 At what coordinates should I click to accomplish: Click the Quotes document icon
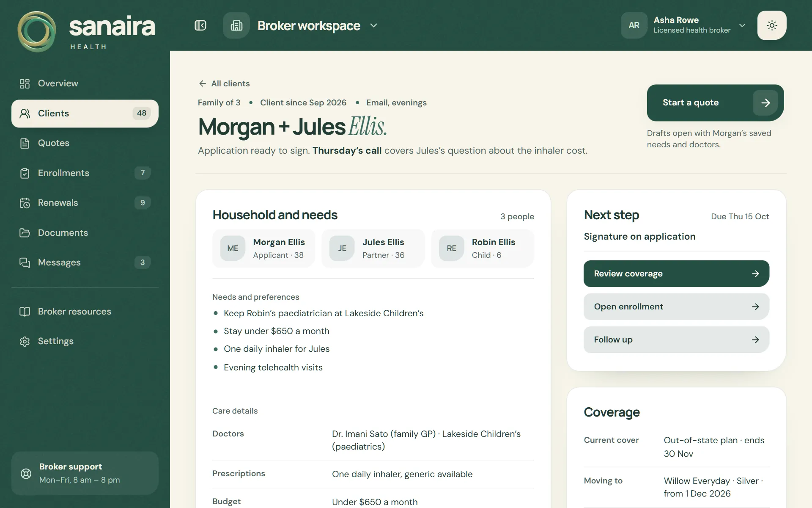pos(25,143)
